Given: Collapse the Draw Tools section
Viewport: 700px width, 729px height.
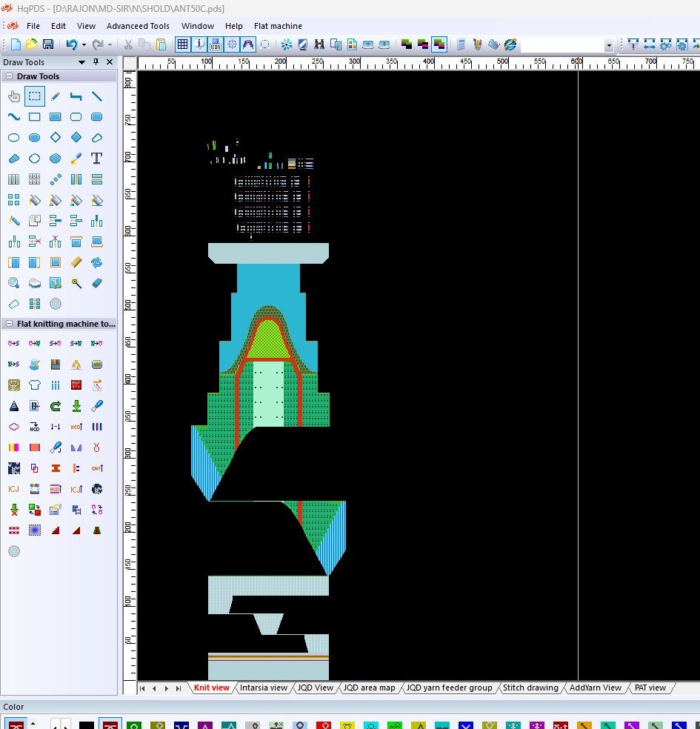Looking at the screenshot, I should coord(9,76).
